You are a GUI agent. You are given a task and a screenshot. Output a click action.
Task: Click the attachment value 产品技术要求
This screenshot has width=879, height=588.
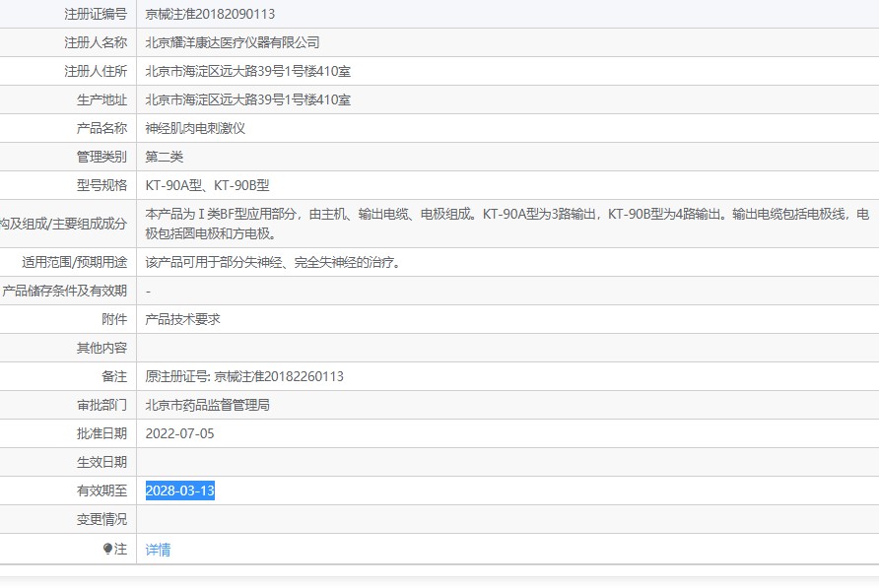(x=182, y=319)
